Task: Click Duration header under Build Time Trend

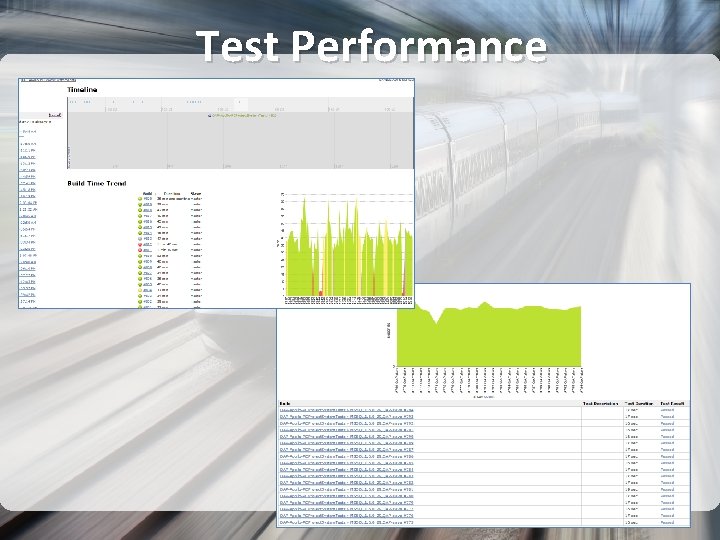Action: 172,194
